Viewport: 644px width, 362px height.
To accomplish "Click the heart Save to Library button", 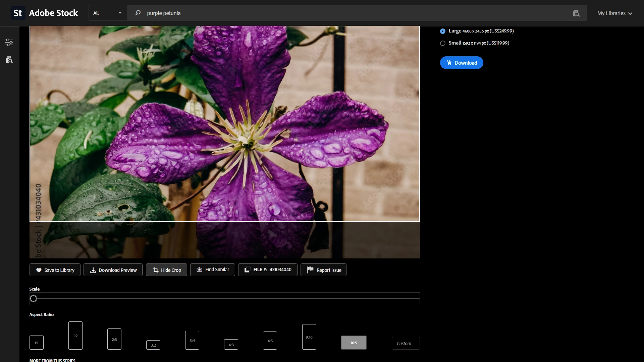I will tap(55, 270).
